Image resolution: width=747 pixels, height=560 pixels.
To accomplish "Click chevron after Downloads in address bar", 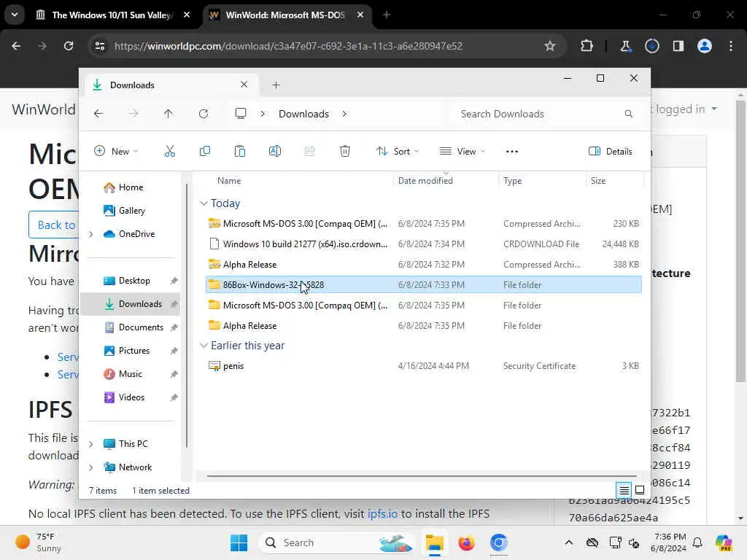I will (x=344, y=114).
